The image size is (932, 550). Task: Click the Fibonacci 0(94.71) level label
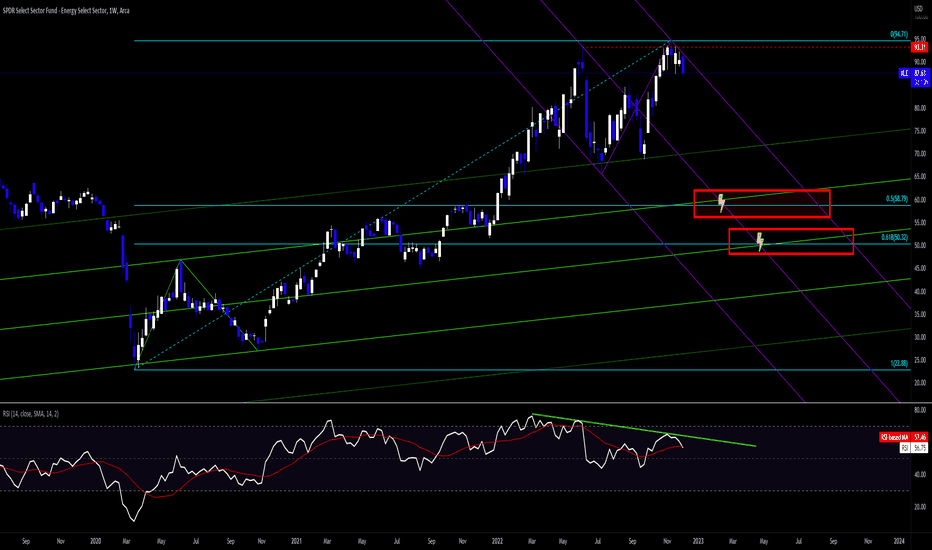[x=899, y=34]
